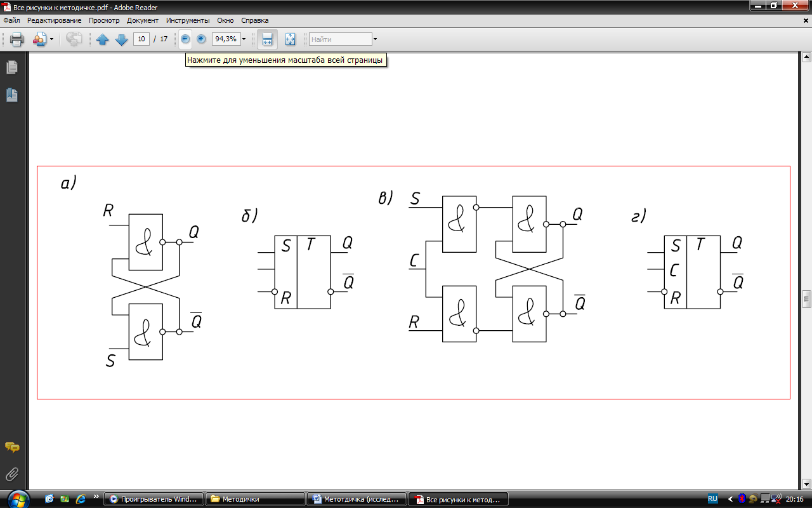Click the zoom value field 94,3%

(x=225, y=39)
